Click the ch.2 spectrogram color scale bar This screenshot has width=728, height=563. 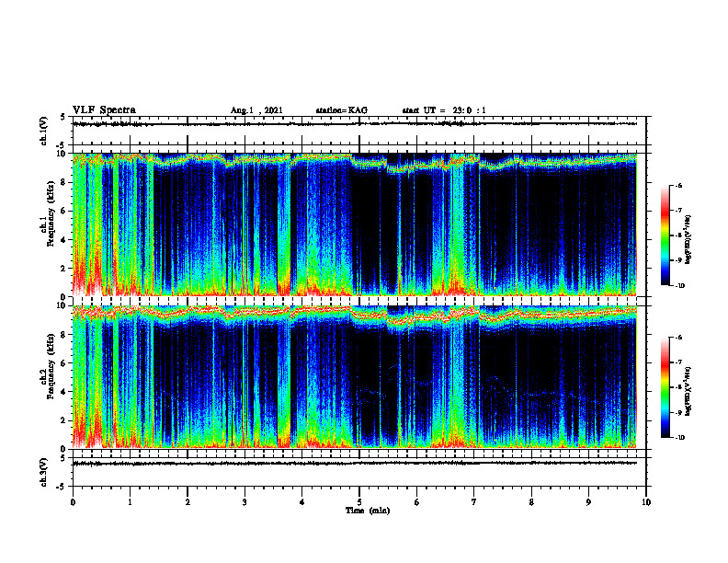click(x=665, y=387)
